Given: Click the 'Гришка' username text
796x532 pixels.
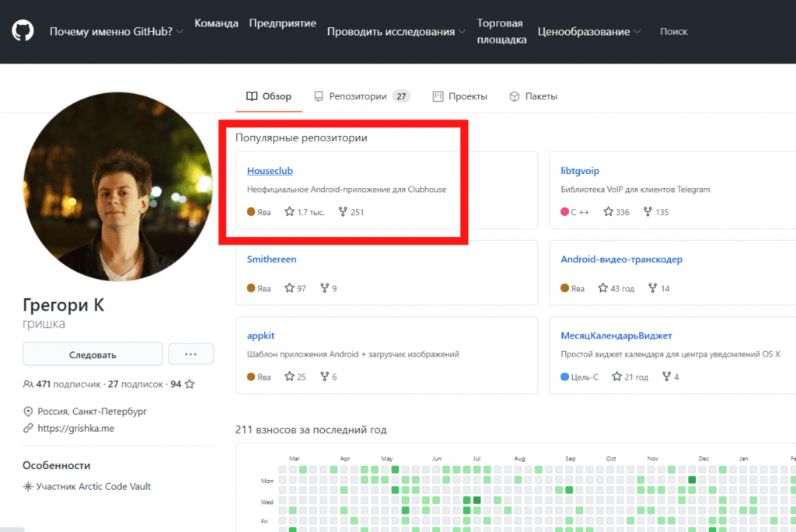Looking at the screenshot, I should click(44, 324).
